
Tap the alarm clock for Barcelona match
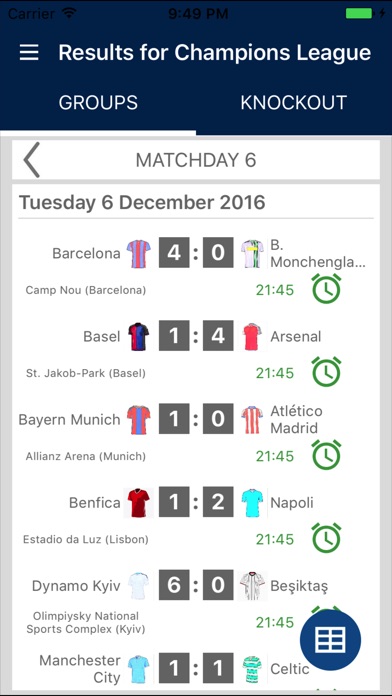326,289
